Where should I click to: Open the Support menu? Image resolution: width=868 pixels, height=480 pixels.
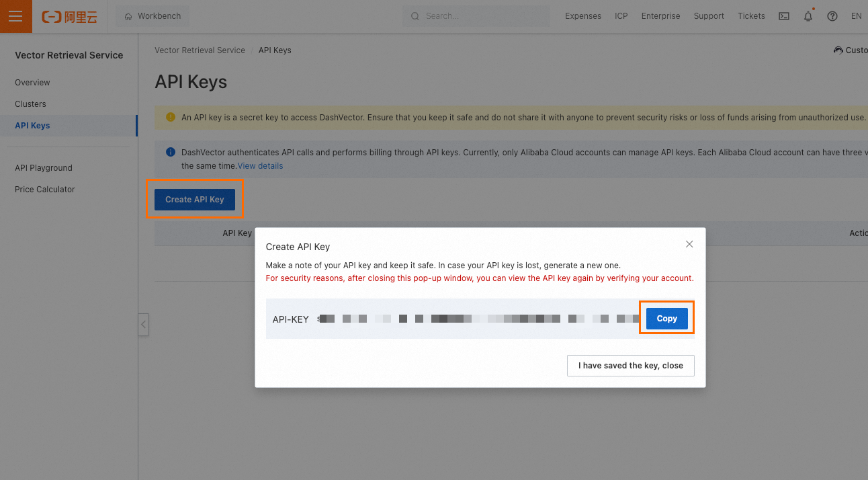click(709, 16)
